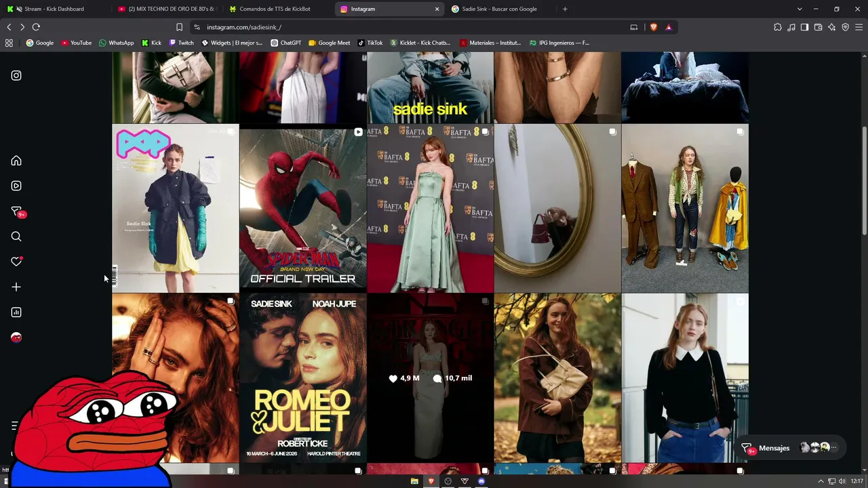
Task: Close the Instagram tab
Action: [x=437, y=9]
